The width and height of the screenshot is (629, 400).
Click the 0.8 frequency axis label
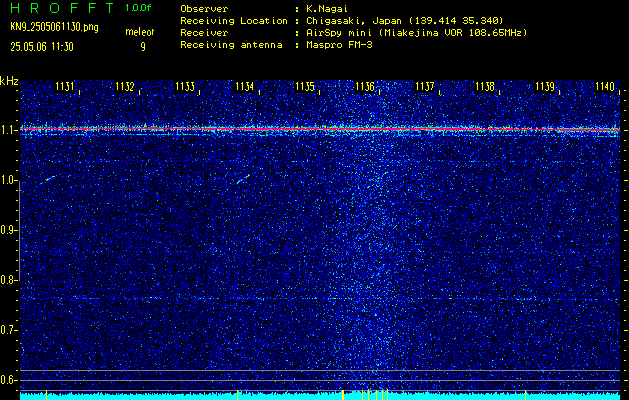tap(8, 280)
